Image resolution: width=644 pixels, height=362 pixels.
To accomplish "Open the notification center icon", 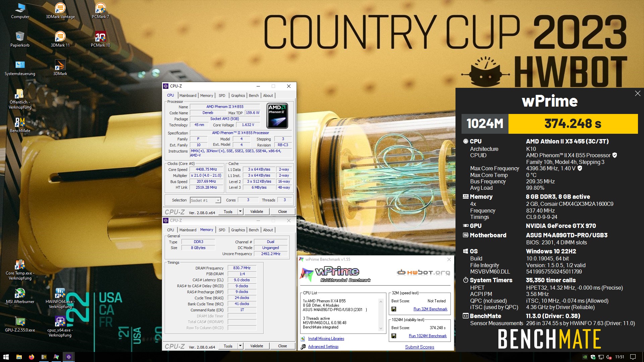I will tap(633, 357).
